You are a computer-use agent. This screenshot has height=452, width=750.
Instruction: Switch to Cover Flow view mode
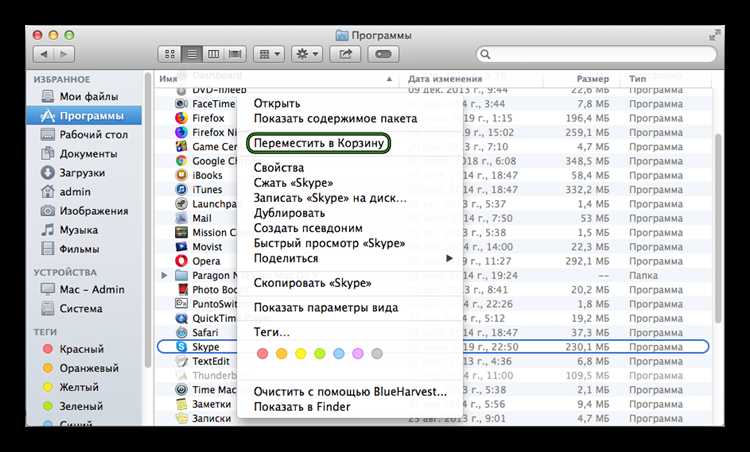pyautogui.click(x=235, y=54)
